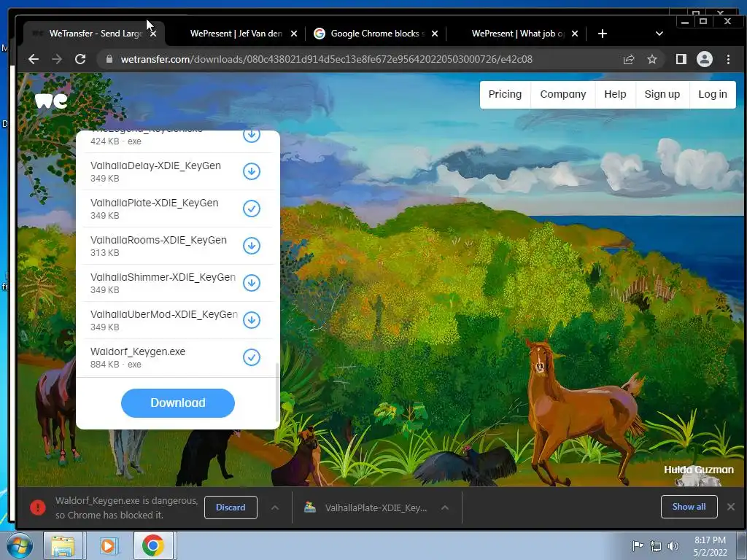Select ValhallaRooms-XDIE_KeyGen file name

point(158,240)
